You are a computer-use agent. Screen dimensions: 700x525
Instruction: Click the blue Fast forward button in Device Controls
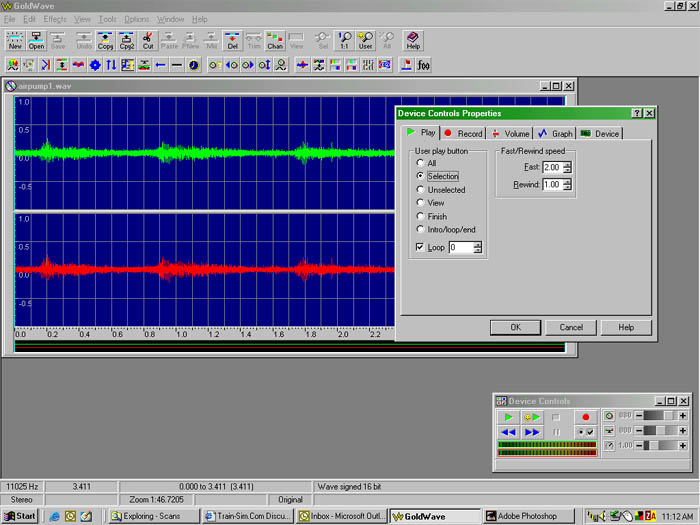click(x=532, y=432)
